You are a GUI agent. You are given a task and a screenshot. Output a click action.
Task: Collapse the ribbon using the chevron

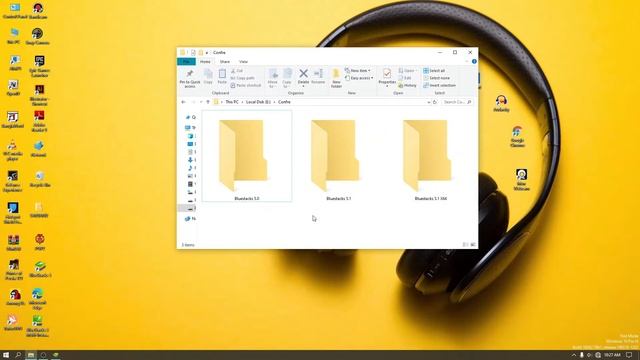point(467,62)
